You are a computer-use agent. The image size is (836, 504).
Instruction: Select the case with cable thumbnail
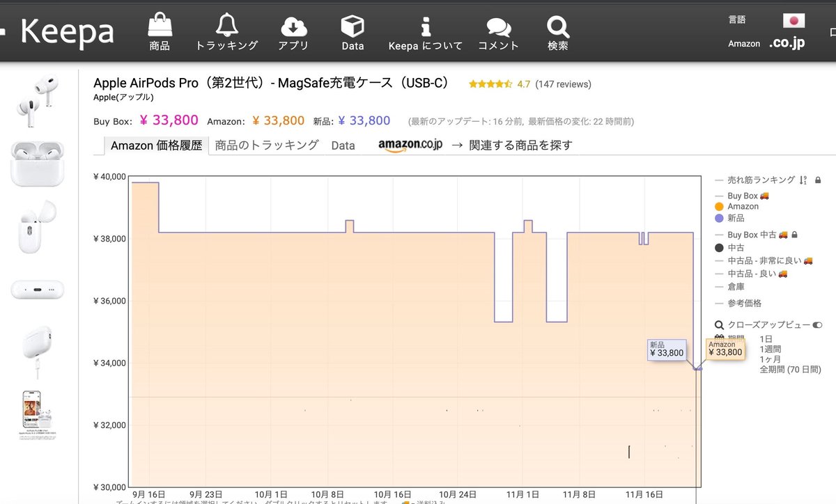click(37, 353)
